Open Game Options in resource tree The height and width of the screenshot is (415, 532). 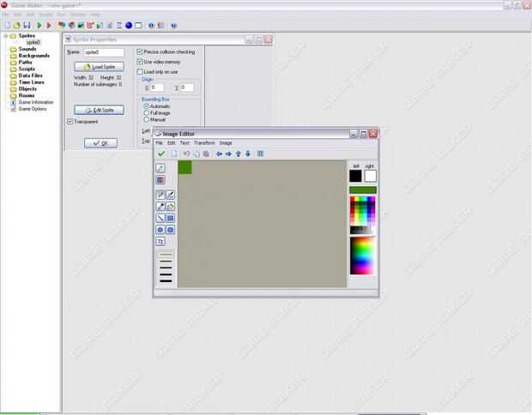tap(33, 109)
